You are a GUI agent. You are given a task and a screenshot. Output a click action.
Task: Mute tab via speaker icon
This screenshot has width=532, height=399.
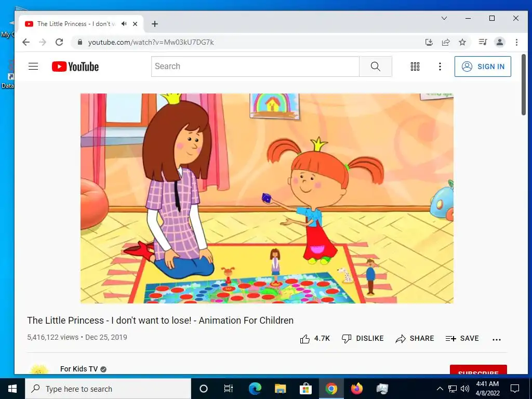coord(124,24)
